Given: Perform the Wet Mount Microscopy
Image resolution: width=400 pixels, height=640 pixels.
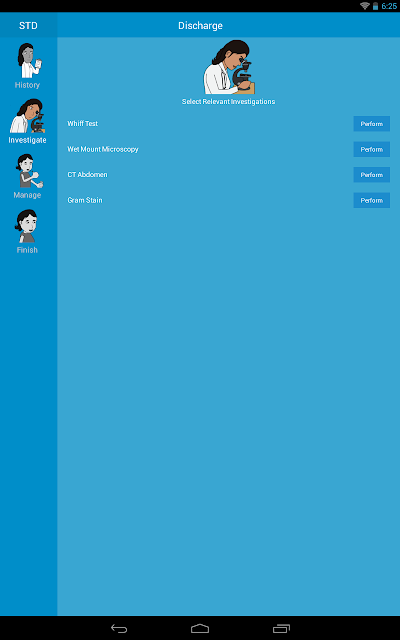Looking at the screenshot, I should click(371, 149).
